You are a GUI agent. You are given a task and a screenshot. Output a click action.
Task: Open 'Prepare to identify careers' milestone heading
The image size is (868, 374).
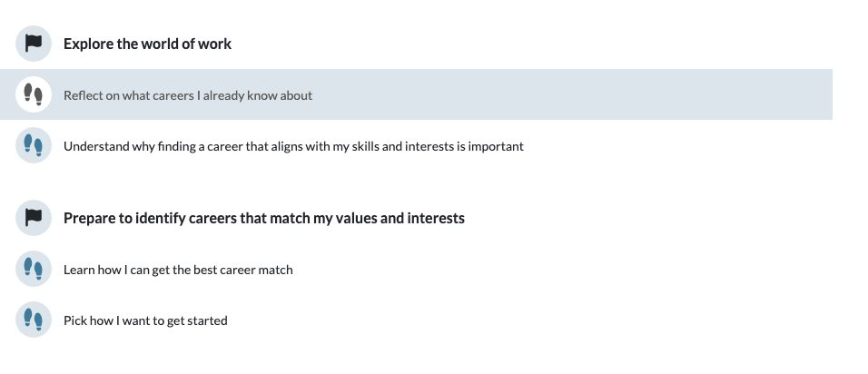[263, 218]
